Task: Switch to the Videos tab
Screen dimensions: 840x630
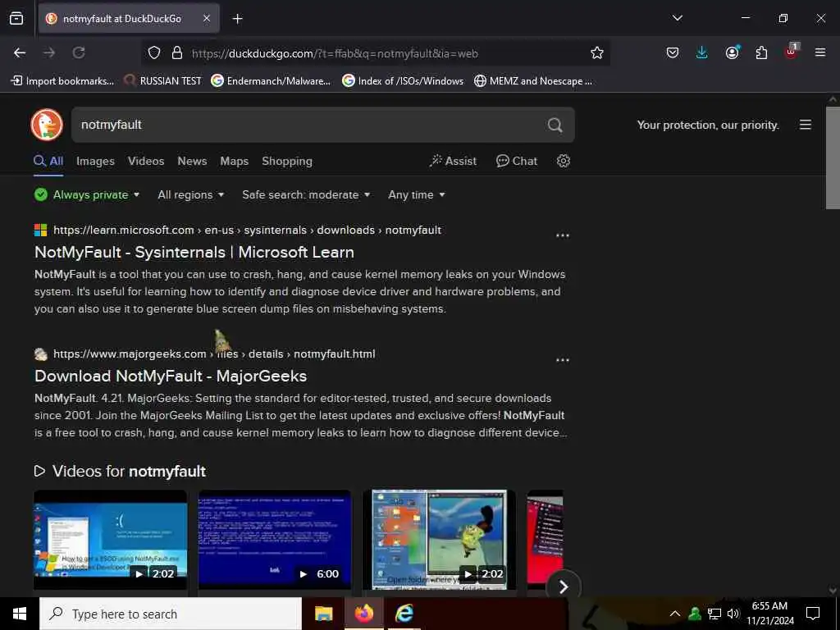Action: [146, 161]
